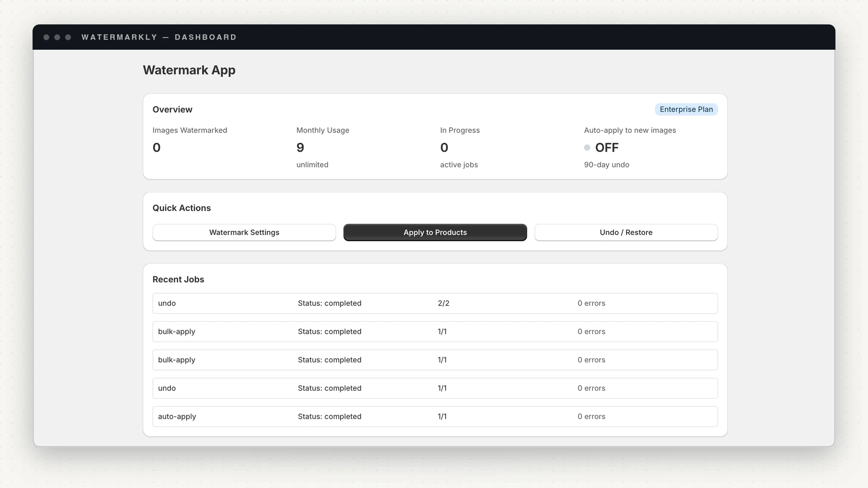This screenshot has height=488, width=868.
Task: Select the 'unlimited' usage label
Action: pyautogui.click(x=312, y=165)
